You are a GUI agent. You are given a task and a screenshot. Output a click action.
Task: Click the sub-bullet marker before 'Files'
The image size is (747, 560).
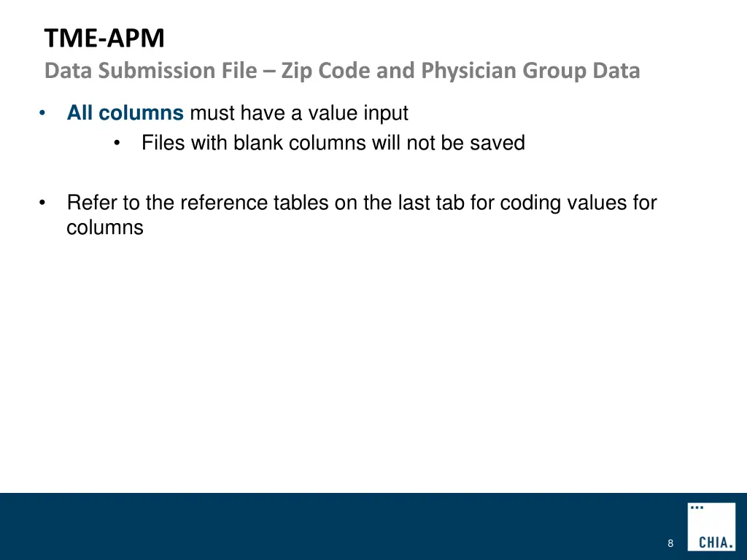pyautogui.click(x=117, y=144)
